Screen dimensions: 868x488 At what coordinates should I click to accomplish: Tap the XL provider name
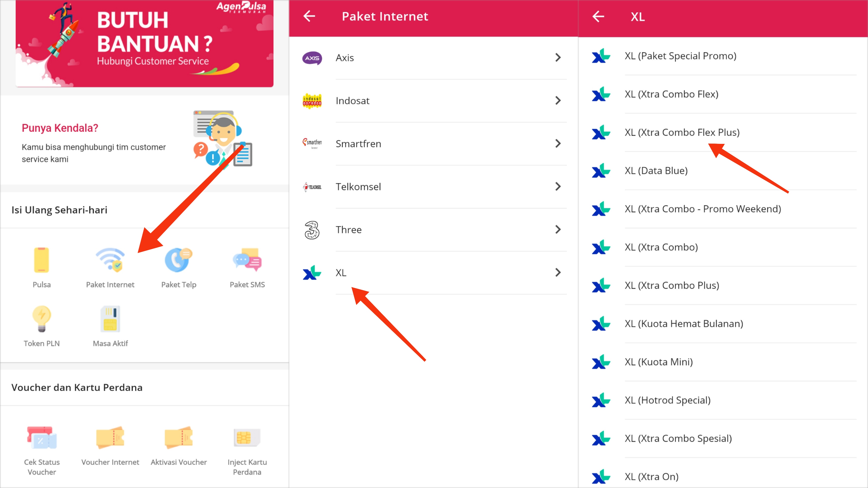(x=341, y=273)
